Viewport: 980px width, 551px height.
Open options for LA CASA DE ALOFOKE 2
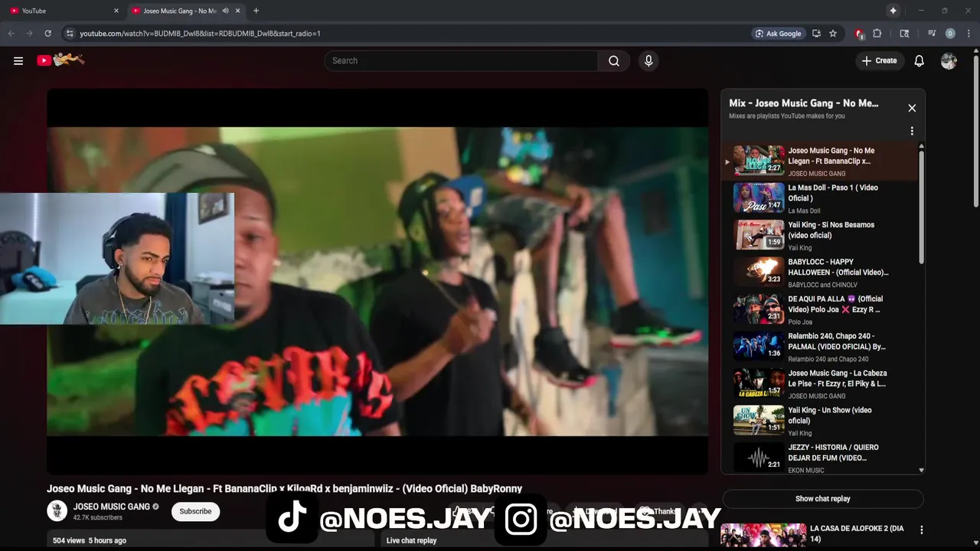(x=921, y=530)
